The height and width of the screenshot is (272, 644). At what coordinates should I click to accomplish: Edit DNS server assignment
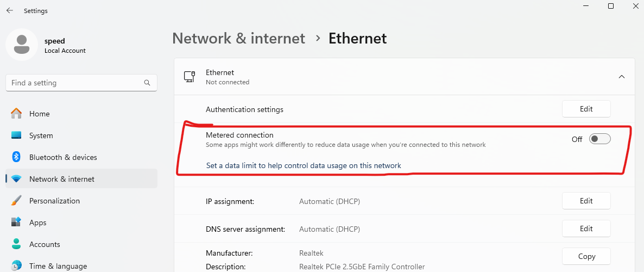click(x=586, y=228)
